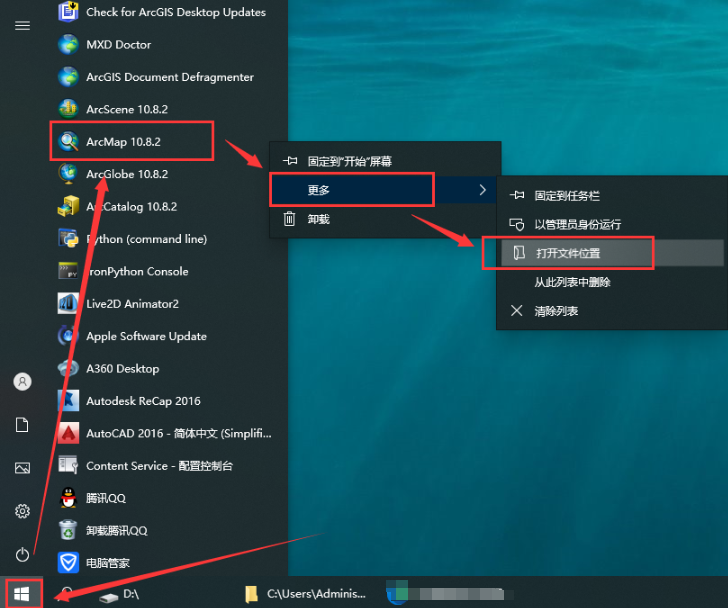Click the ArcGlobe 10.8.2 globe icon
The image size is (728, 608).
[x=68, y=174]
